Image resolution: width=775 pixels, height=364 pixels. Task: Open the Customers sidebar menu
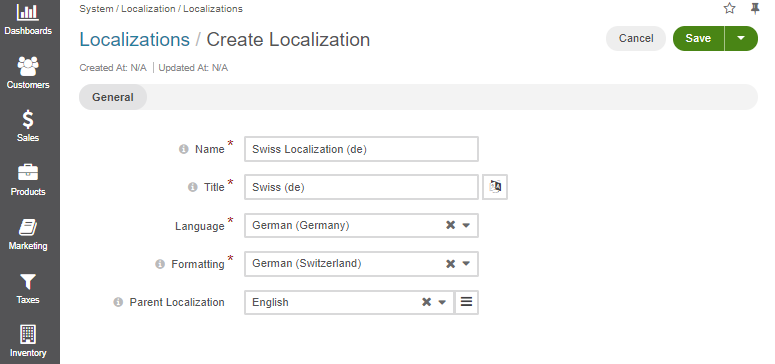pyautogui.click(x=28, y=73)
